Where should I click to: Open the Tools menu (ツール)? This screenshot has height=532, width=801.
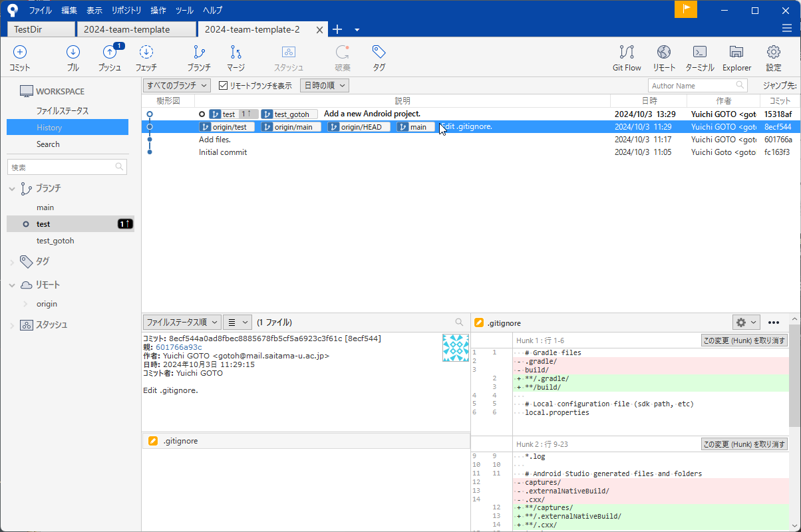[x=185, y=10]
